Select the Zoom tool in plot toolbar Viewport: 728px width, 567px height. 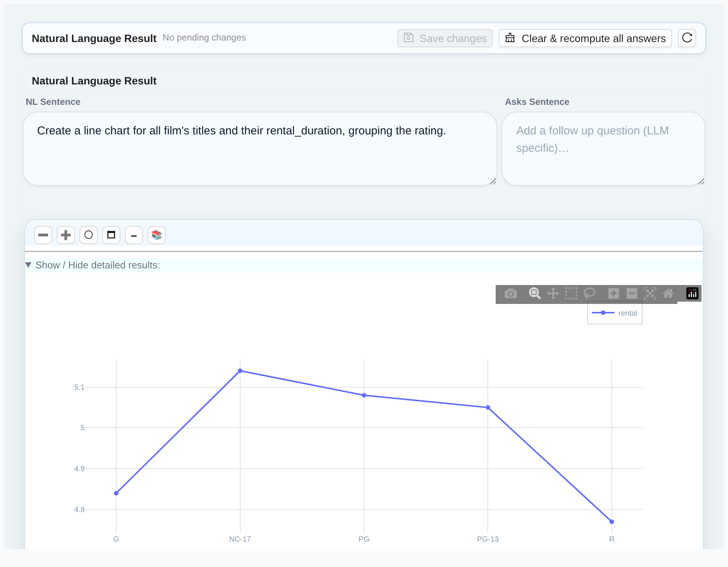pos(535,293)
